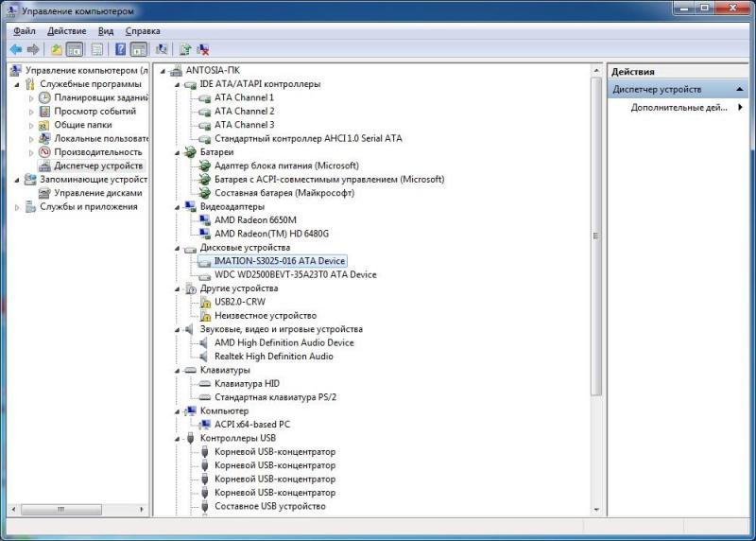Viewport: 756px width, 541px height.
Task: Open the Вид menu
Action: (x=106, y=31)
